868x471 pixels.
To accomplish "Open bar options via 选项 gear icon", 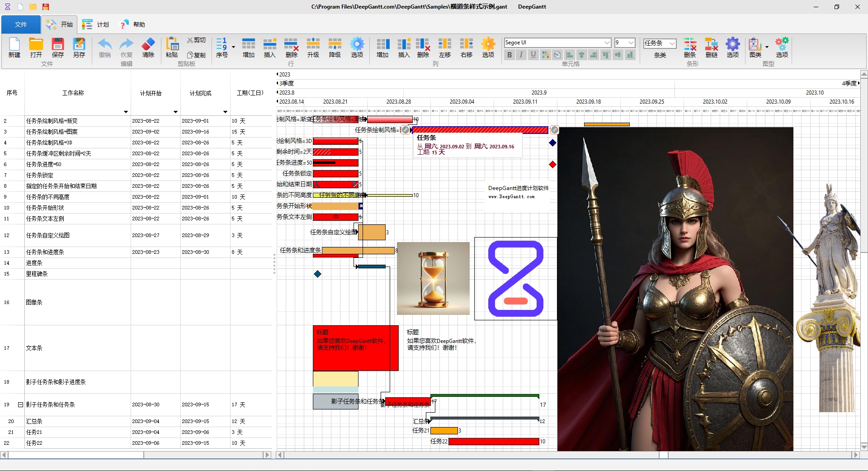I will point(732,47).
